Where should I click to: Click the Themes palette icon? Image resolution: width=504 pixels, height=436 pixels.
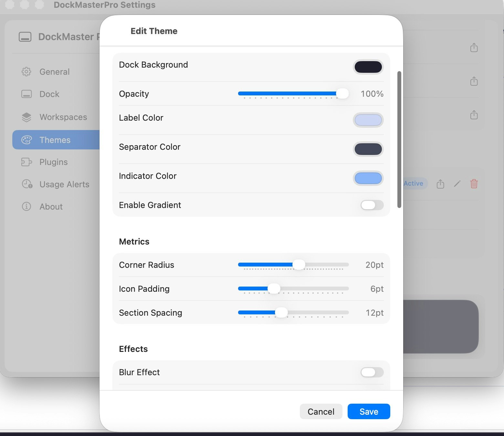(x=26, y=140)
